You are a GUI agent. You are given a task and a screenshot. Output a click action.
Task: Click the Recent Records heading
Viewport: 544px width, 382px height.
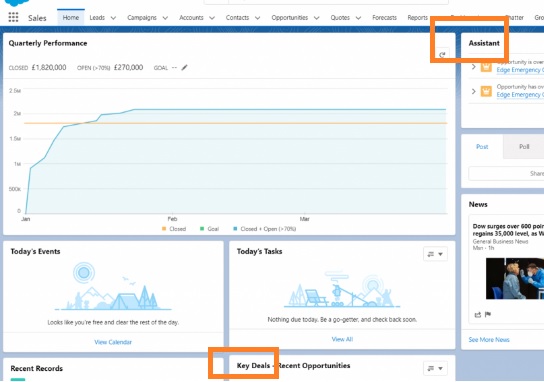point(37,368)
